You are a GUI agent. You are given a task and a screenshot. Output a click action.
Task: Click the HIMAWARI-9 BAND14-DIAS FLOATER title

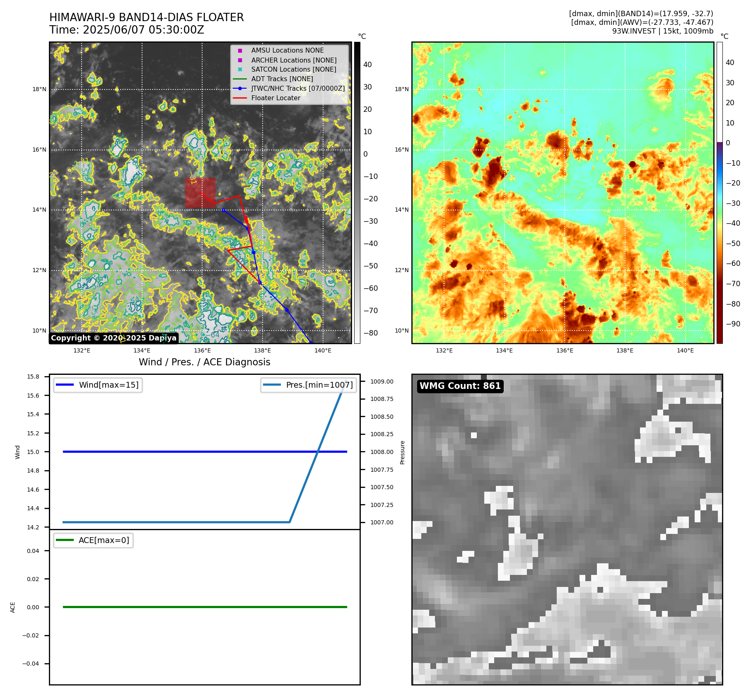click(x=147, y=17)
